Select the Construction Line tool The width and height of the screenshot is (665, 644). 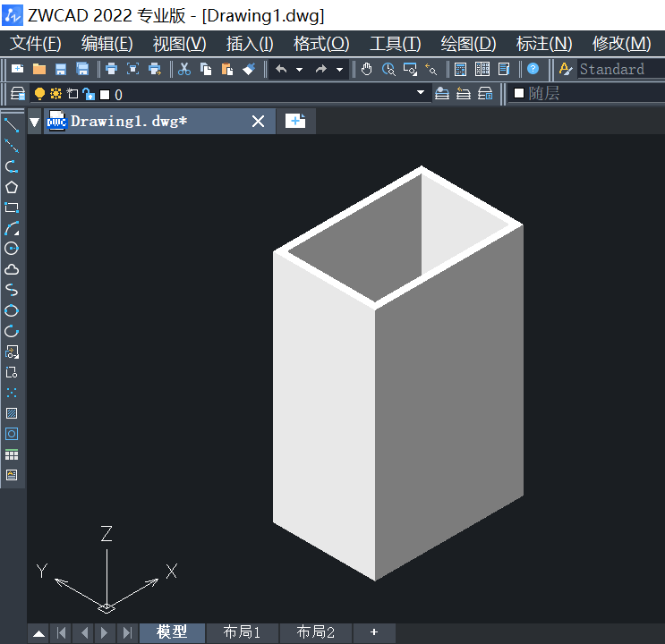(12, 146)
